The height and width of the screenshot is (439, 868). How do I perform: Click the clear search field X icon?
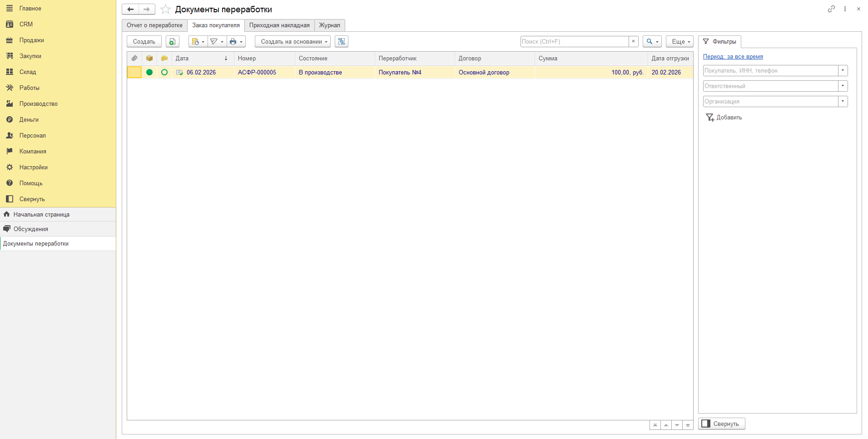click(x=633, y=41)
